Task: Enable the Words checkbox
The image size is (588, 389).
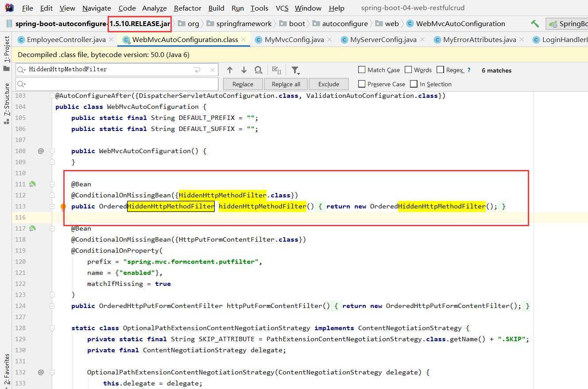Action: pos(408,70)
